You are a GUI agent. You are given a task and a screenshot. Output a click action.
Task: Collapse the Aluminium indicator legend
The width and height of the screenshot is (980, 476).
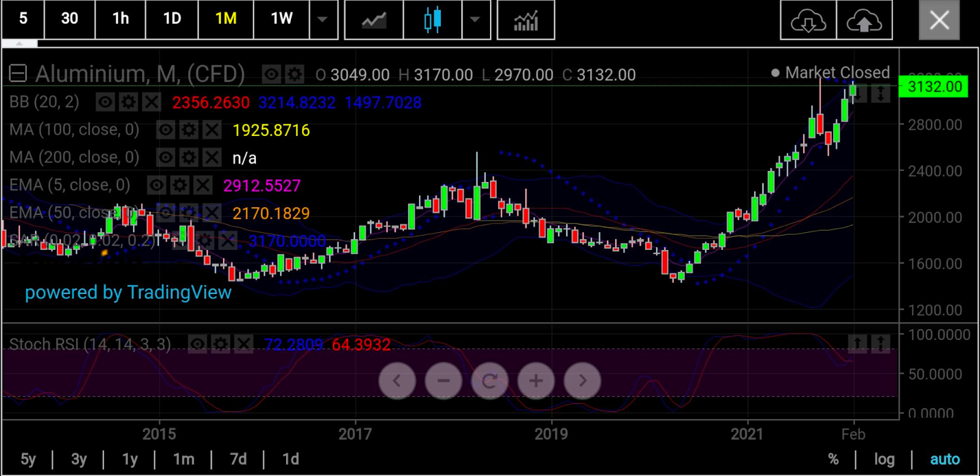pyautogui.click(x=18, y=74)
